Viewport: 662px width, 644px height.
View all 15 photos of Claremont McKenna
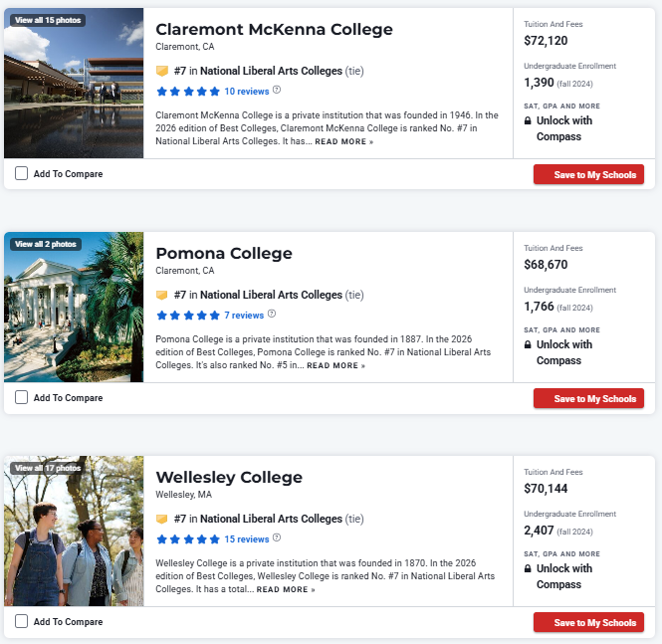tap(48, 20)
